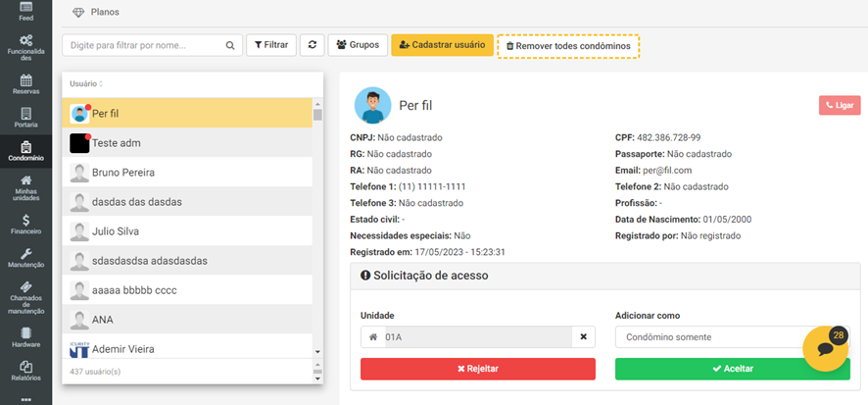868x405 pixels.
Task: Accept the access request with Aceitar
Action: click(x=733, y=369)
